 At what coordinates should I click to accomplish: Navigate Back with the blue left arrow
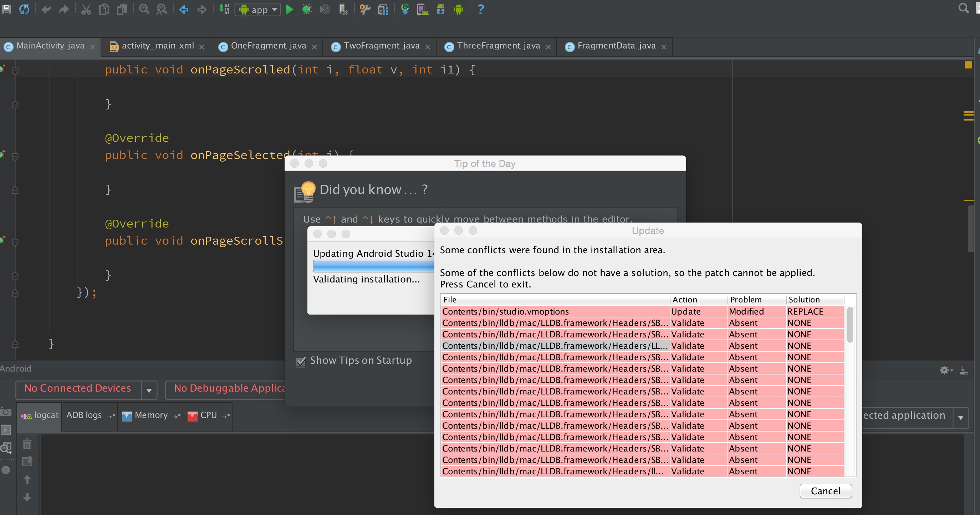[x=184, y=9]
